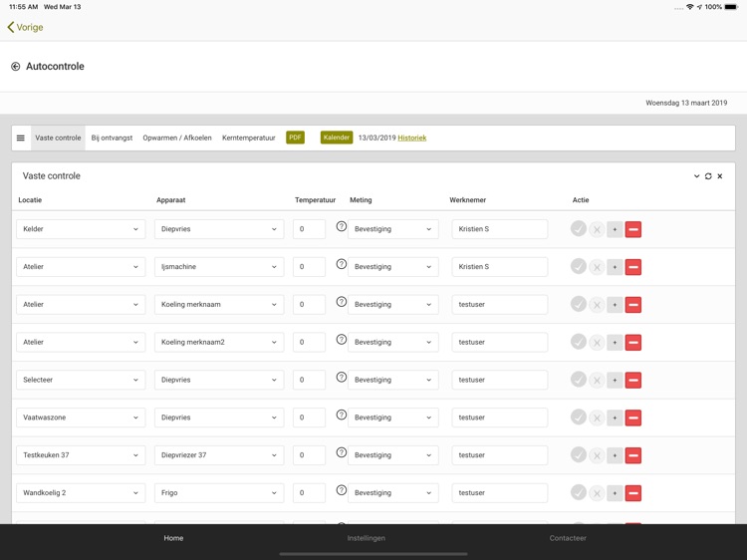
Task: Click the battery icon in status bar
Action: pos(731,7)
